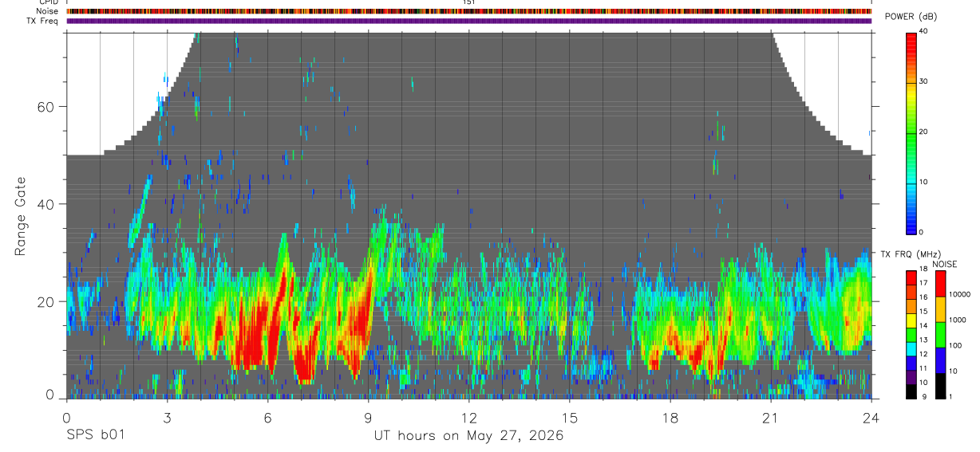
Task: Click the CPID value 151 at top
Action: (469, 2)
